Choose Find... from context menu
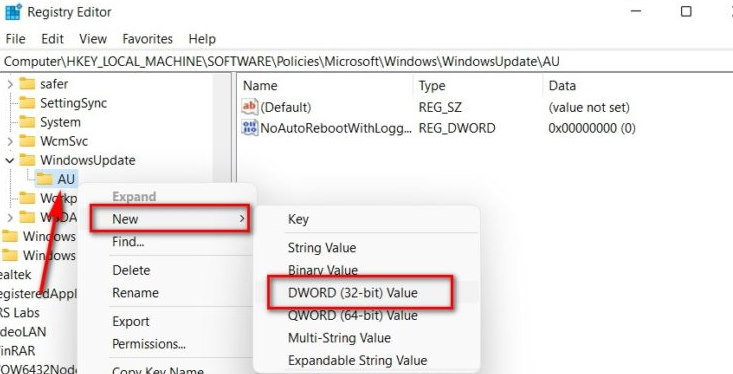Viewport: 733px width, 374px height. pyautogui.click(x=128, y=242)
